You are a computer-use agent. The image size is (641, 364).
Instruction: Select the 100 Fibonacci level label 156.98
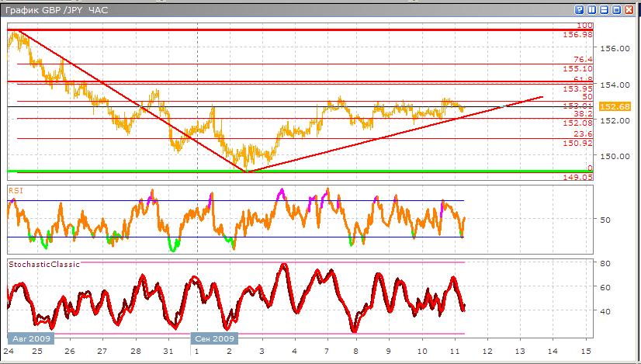(577, 35)
